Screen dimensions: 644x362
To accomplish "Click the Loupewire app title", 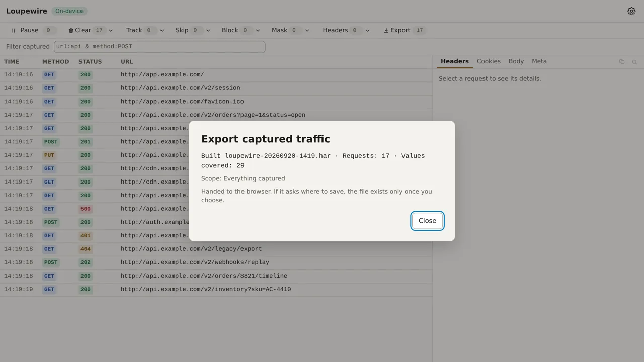I will pyautogui.click(x=27, y=11).
